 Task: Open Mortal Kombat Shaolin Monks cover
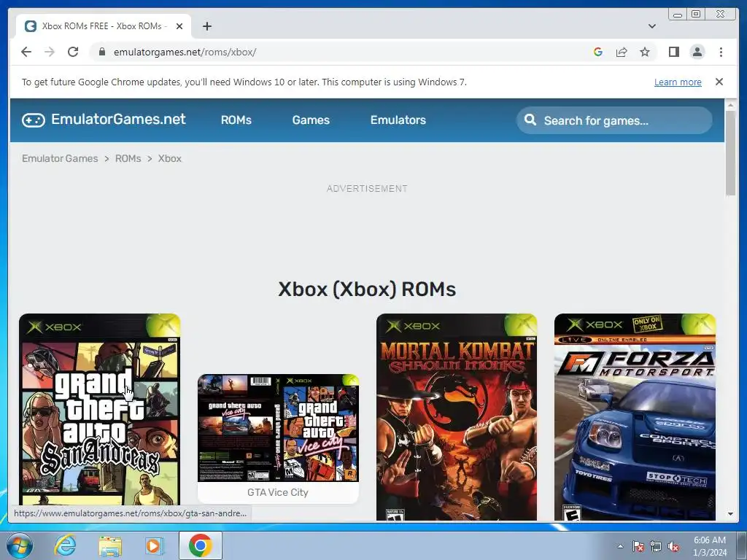point(457,416)
